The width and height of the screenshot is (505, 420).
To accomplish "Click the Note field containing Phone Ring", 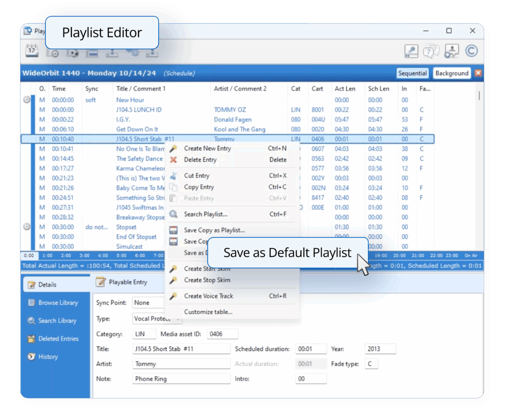I will (181, 379).
